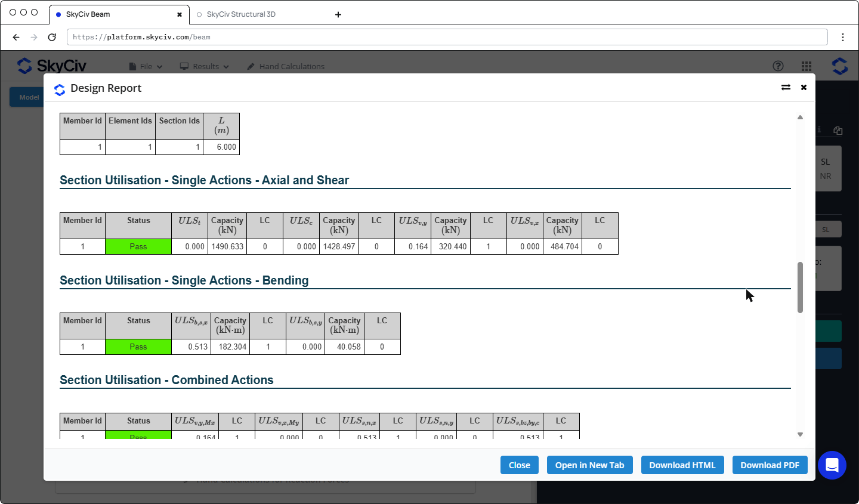Click the Pass status in Bending table

pos(138,347)
